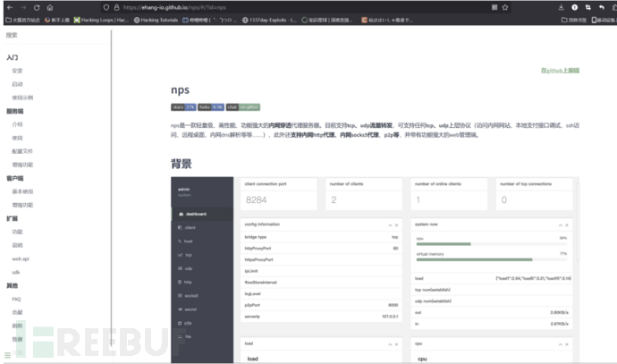Open the 火狐官方站点 bookmark folder
This screenshot has width=617, height=364.
23,20
